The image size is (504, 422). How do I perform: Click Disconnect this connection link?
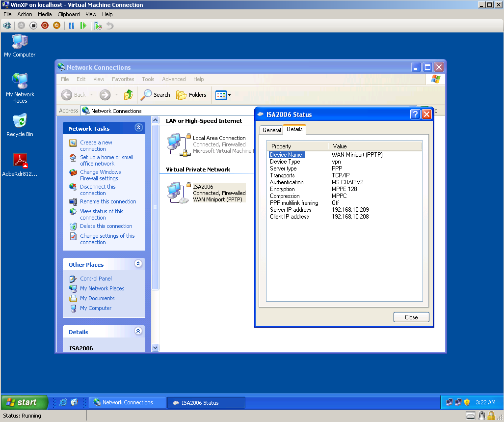pos(98,190)
